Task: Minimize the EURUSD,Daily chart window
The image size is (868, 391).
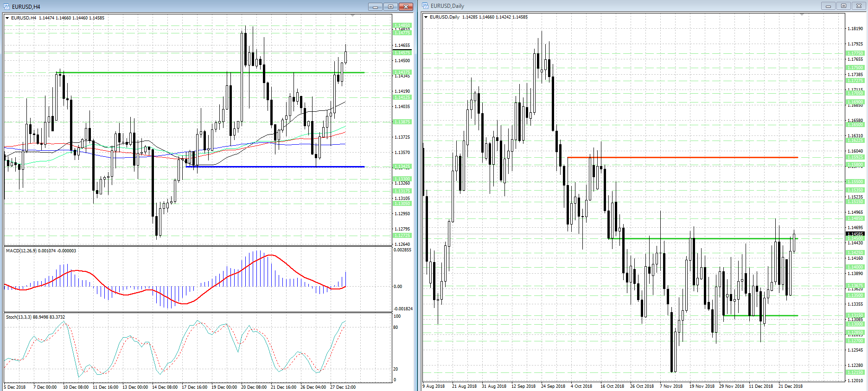Action: (x=828, y=6)
